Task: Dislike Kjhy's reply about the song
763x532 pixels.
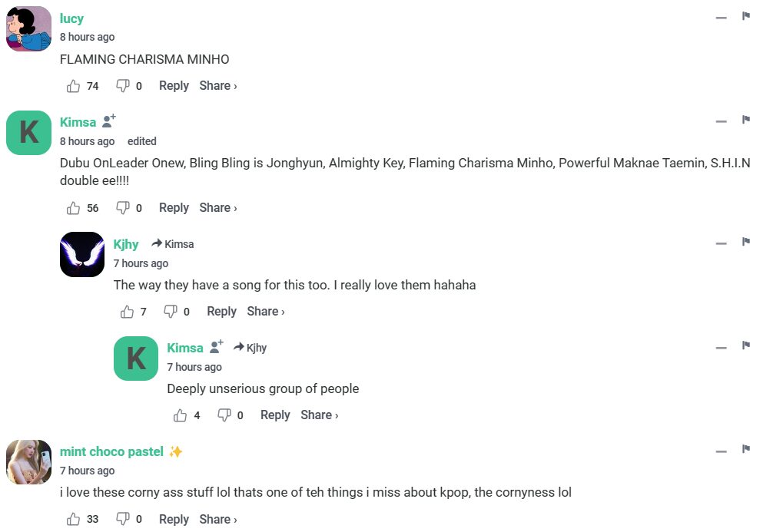Action: tap(171, 312)
